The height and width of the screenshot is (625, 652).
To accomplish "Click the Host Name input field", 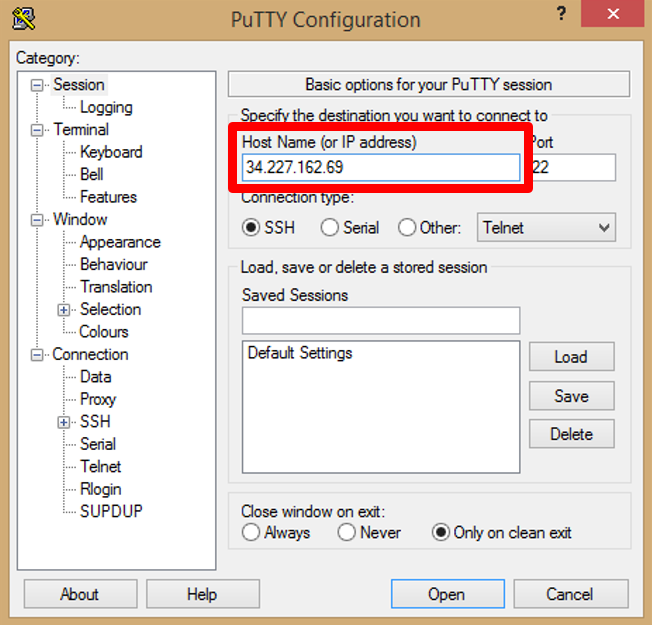I will click(380, 167).
